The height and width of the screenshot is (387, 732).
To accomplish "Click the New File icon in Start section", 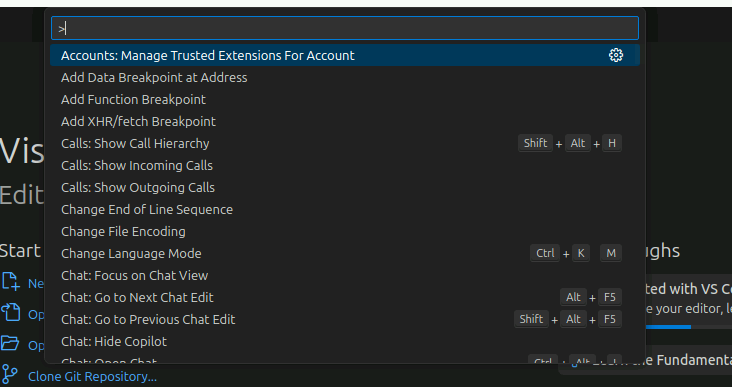I will (10, 282).
